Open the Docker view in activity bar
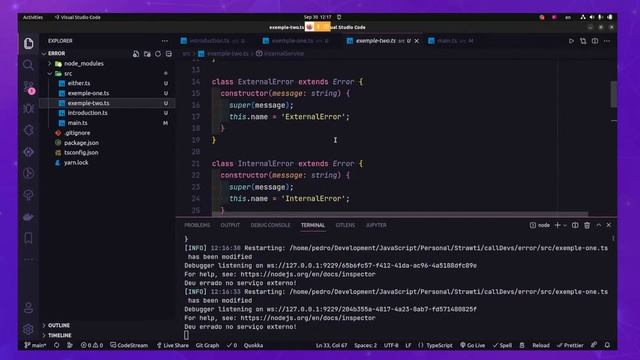Viewport: 640px width, 360px height. (x=29, y=217)
